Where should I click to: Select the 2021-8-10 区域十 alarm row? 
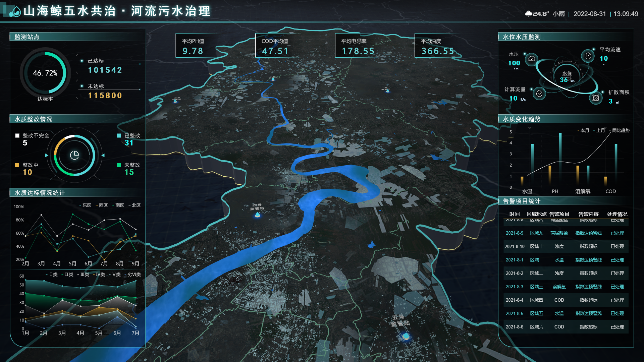click(565, 246)
